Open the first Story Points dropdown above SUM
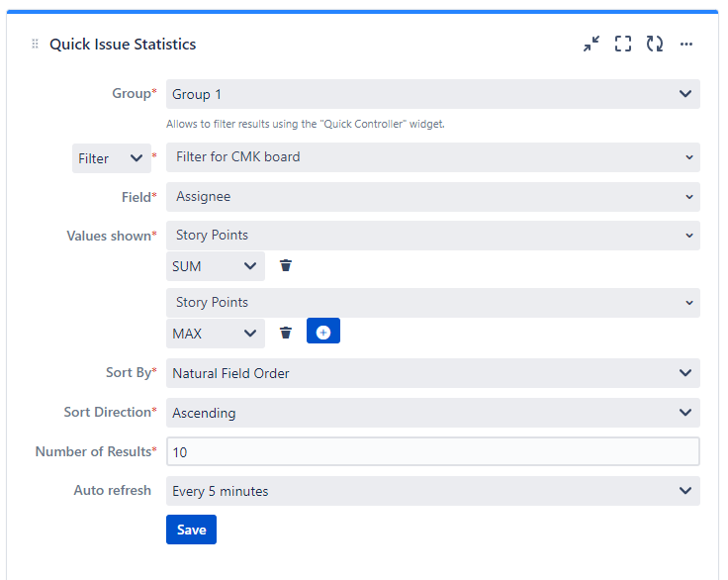 [432, 236]
